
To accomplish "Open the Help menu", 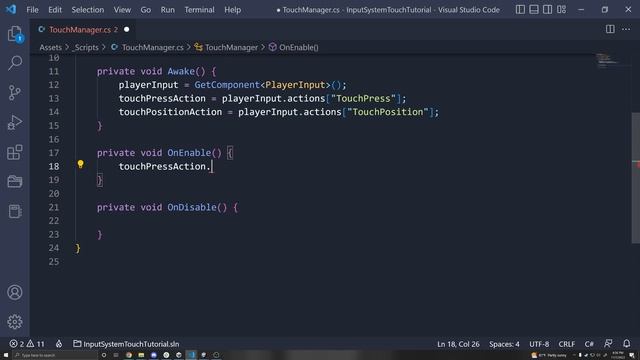I will coord(232,10).
